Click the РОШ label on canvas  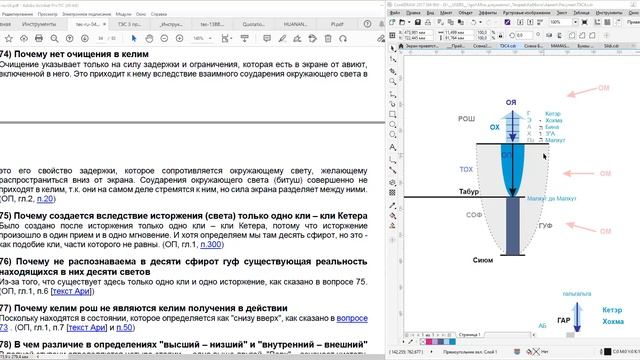coord(467,119)
